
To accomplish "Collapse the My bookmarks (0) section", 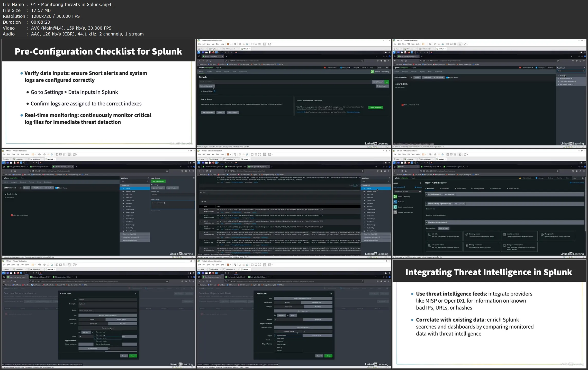I will pyautogui.click(x=426, y=194).
